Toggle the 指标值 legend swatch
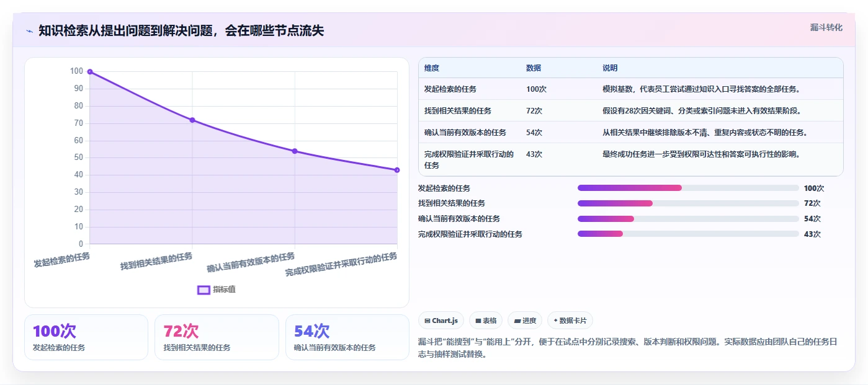The height and width of the screenshot is (385, 868). point(204,290)
